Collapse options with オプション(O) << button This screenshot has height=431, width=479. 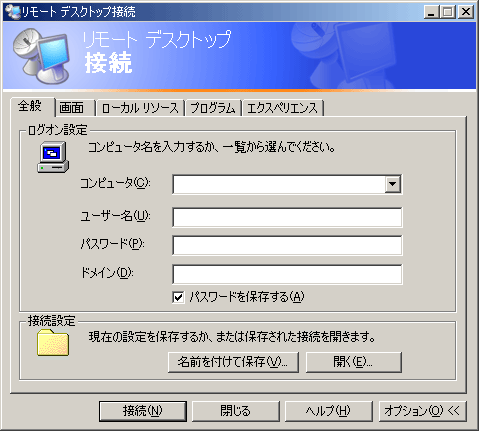(422, 411)
